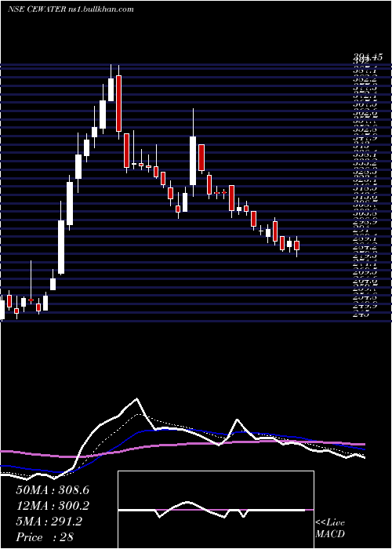Click the <<Live MACD label
392x549 pixels.
pyautogui.click(x=330, y=529)
